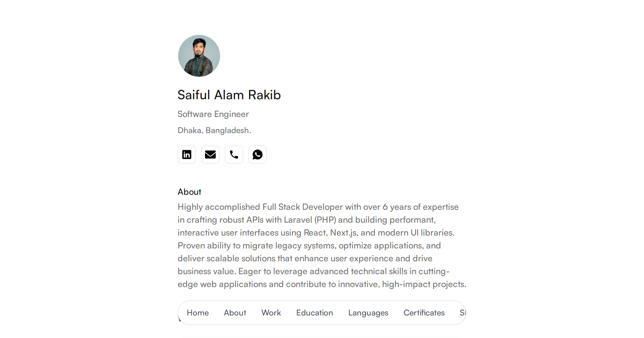Click the Saiful Alam Rakib name heading
The width and height of the screenshot is (644, 338).
229,95
